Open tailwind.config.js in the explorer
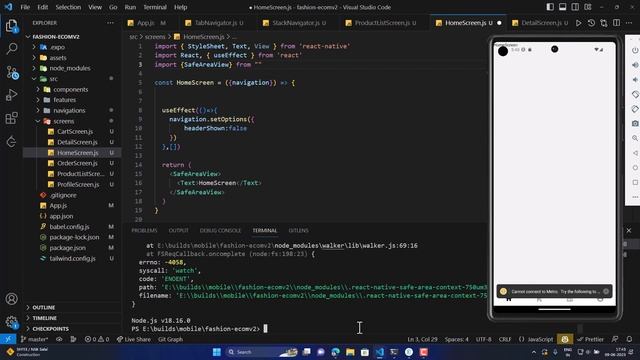This screenshot has height=360, width=640. click(72, 258)
